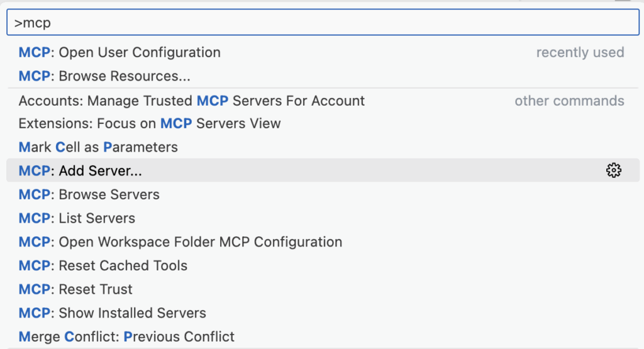This screenshot has width=644, height=349.
Task: Pick the Mark Cell as Parameters command
Action: pyautogui.click(x=98, y=147)
